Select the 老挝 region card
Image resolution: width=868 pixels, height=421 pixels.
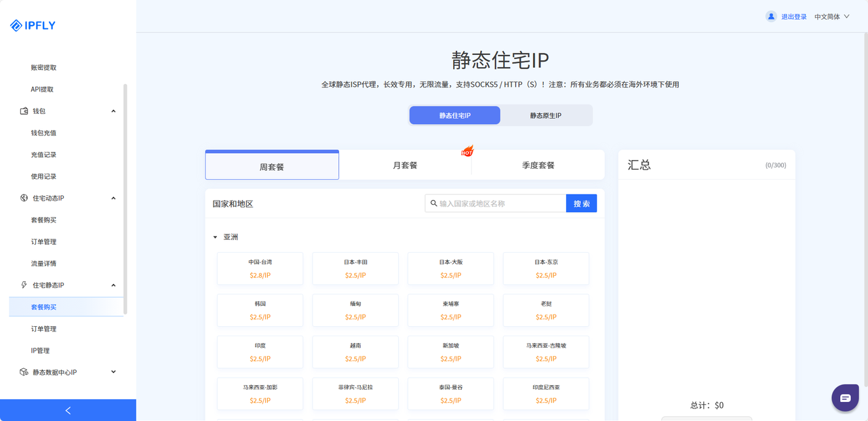pos(546,310)
